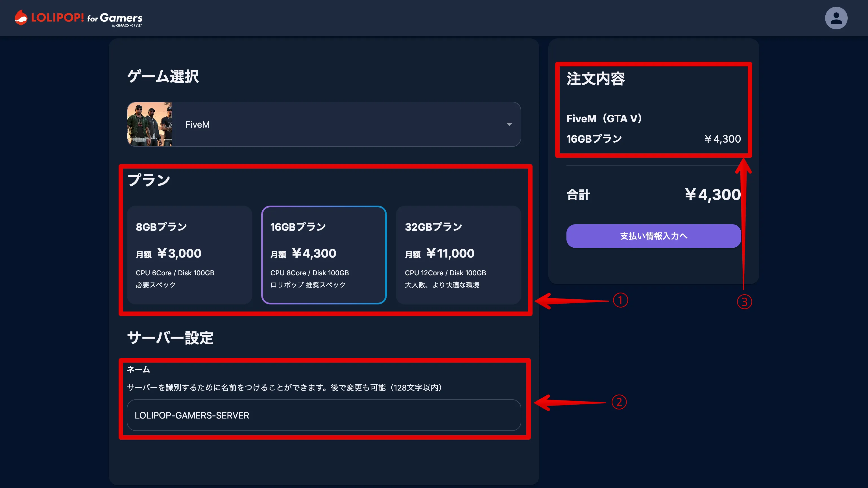
Task: Open the user account avatar icon
Action: [836, 18]
